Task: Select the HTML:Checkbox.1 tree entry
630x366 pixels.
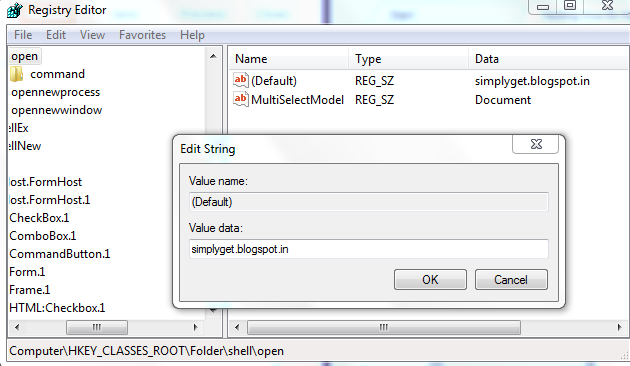Action: point(57,308)
